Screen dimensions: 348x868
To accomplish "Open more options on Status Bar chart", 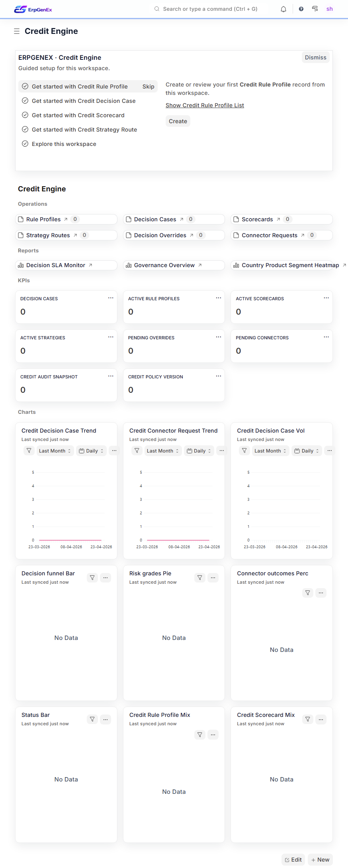I will tap(106, 719).
